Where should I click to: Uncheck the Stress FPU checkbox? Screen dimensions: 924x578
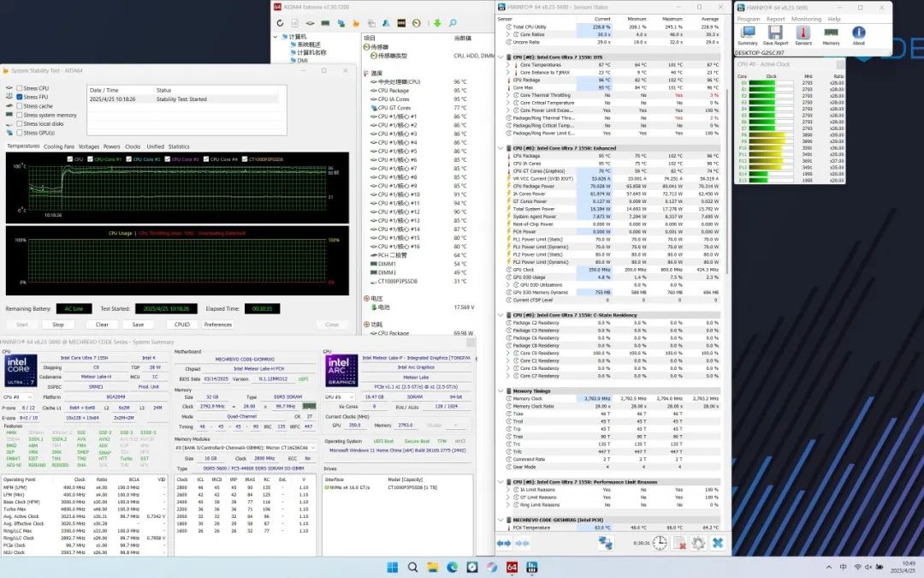click(x=20, y=97)
